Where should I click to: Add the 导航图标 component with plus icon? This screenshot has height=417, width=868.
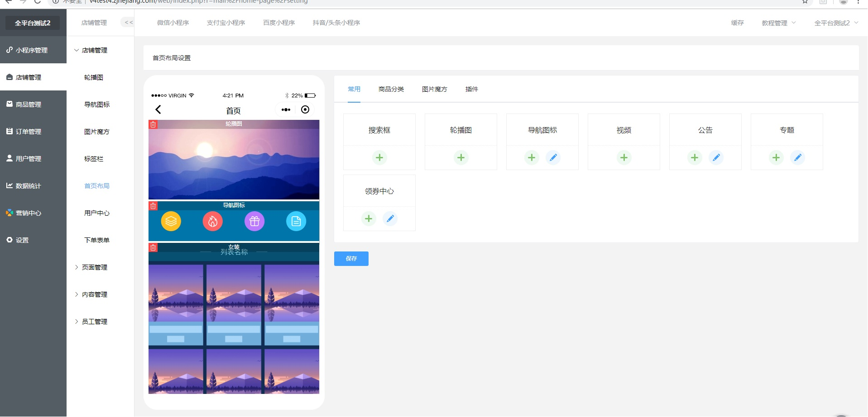tap(532, 157)
